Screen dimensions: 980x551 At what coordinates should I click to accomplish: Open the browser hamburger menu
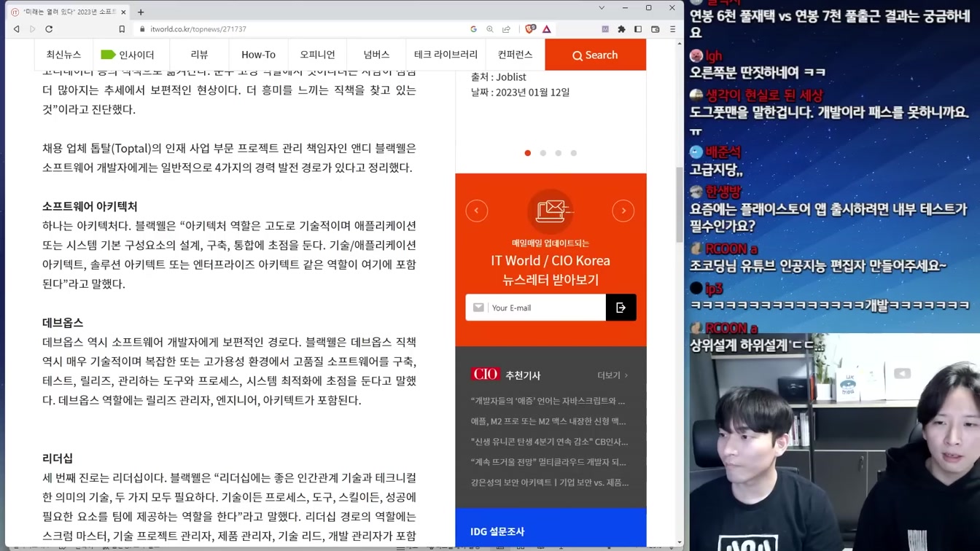(672, 29)
